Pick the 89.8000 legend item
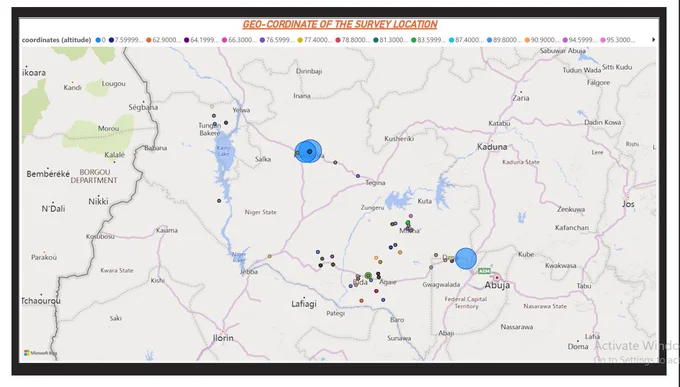 (x=504, y=40)
